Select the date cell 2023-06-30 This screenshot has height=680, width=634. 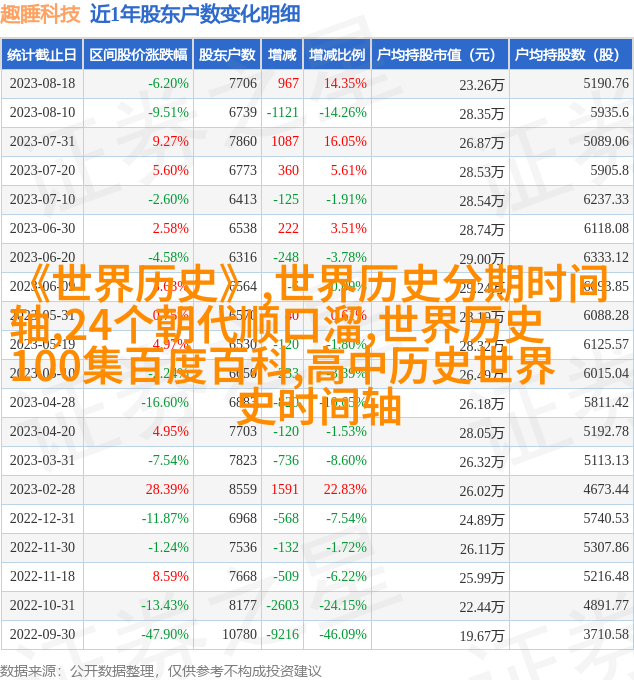coord(42,228)
